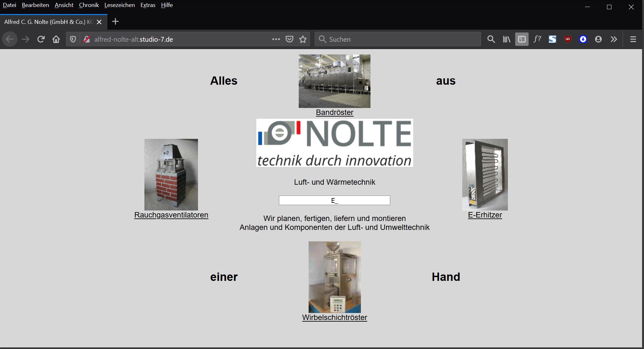Open the page actions three-dot menu
This screenshot has width=644, height=349.
276,39
